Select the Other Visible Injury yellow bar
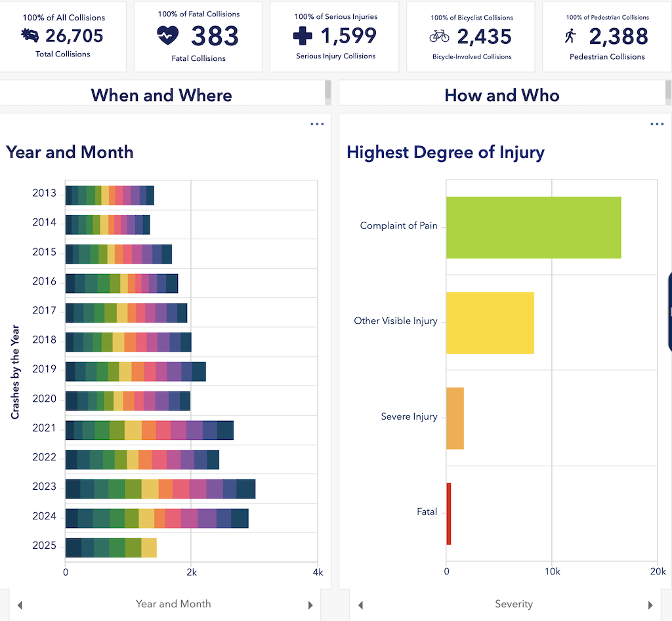 pyautogui.click(x=490, y=323)
